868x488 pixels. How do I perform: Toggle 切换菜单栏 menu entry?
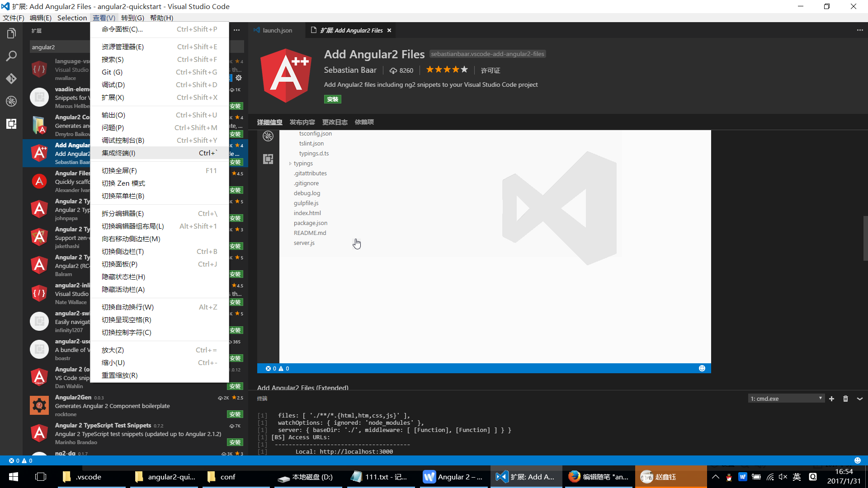click(159, 196)
